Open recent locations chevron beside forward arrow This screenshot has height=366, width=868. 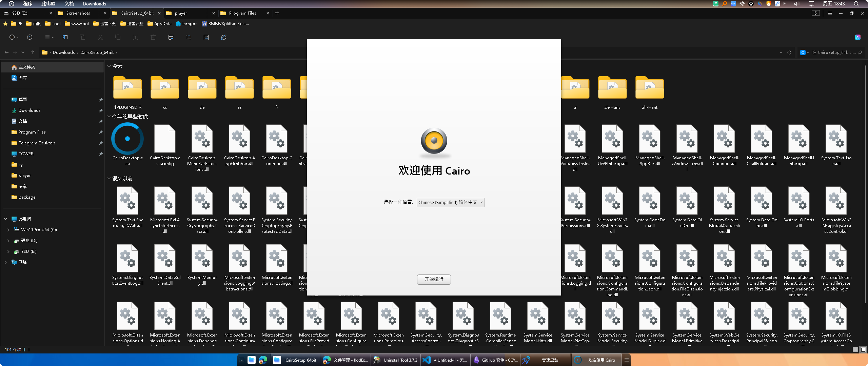click(x=23, y=52)
